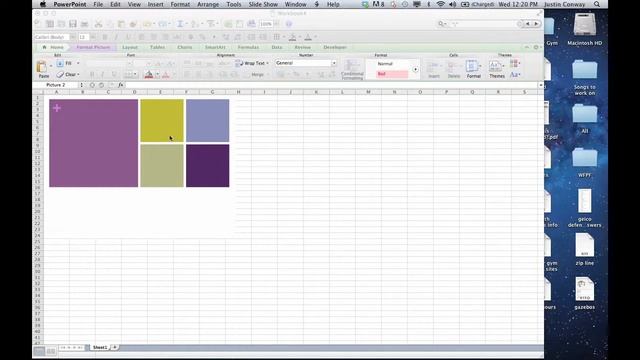The image size is (640, 360).
Task: Select the Sheet1 tab
Action: (x=100, y=347)
